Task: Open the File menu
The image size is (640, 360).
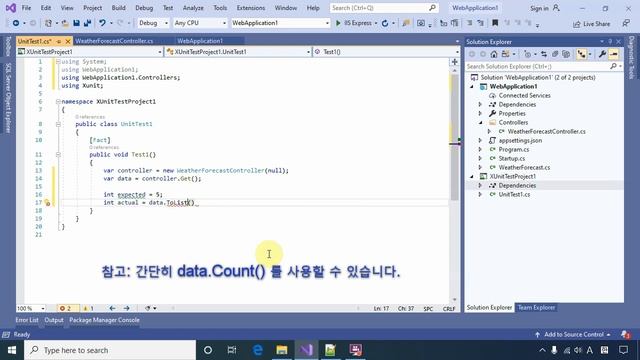Action: (x=26, y=8)
